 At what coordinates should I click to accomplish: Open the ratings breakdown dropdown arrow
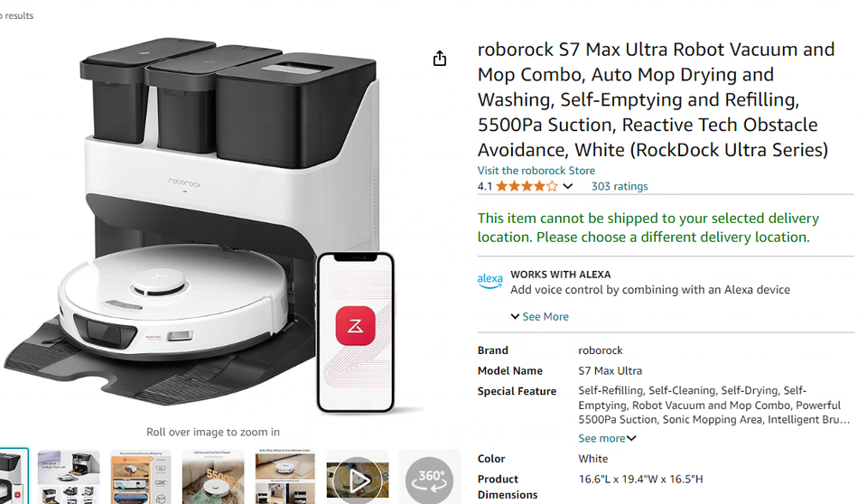(568, 186)
